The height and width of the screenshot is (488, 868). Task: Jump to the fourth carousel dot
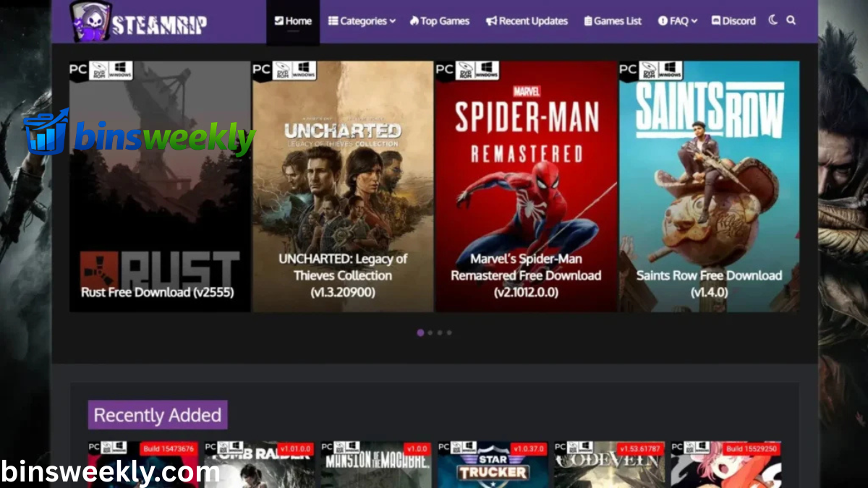449,333
